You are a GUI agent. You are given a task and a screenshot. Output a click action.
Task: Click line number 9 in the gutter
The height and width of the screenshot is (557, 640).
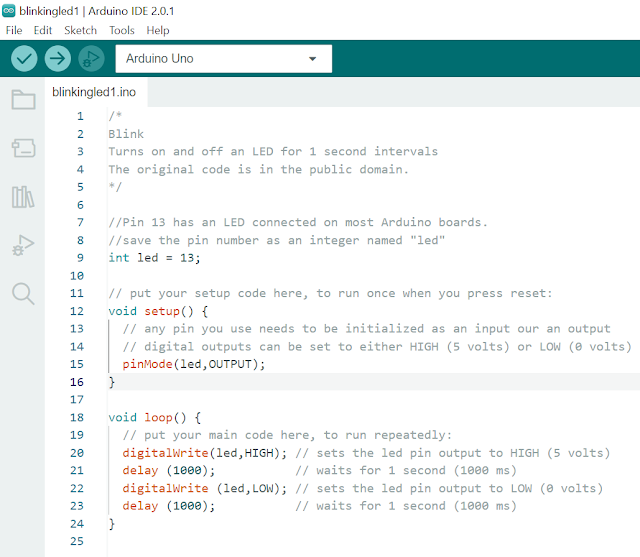point(80,258)
